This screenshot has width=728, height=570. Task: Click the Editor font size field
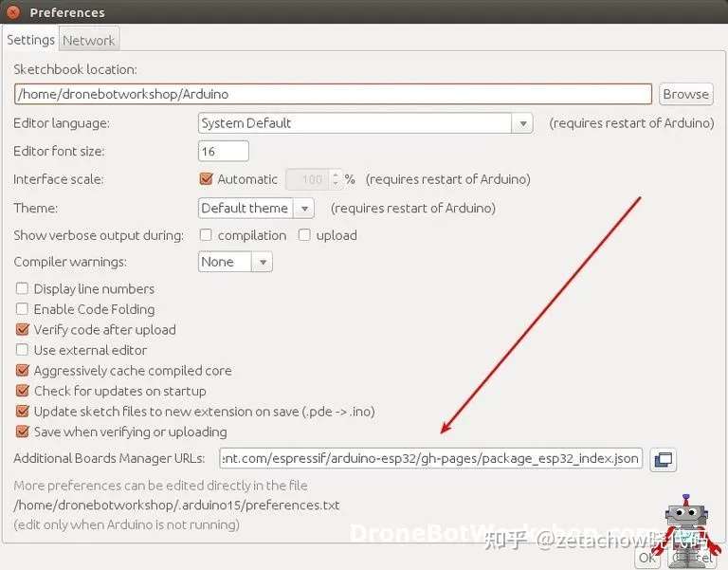[224, 152]
